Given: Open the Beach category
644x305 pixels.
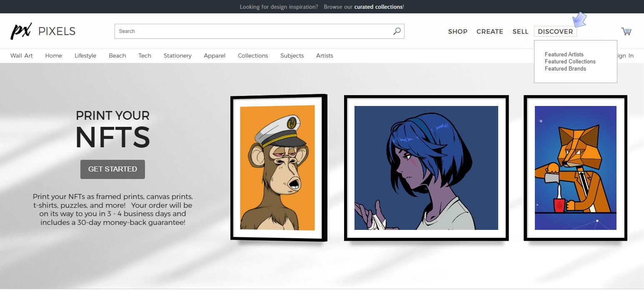Looking at the screenshot, I should (x=117, y=55).
